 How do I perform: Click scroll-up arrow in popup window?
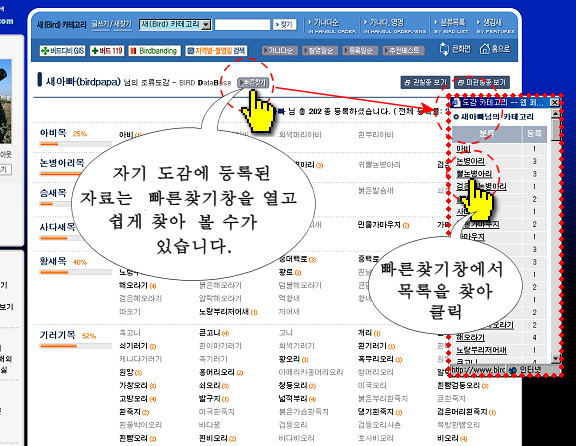pos(555,114)
